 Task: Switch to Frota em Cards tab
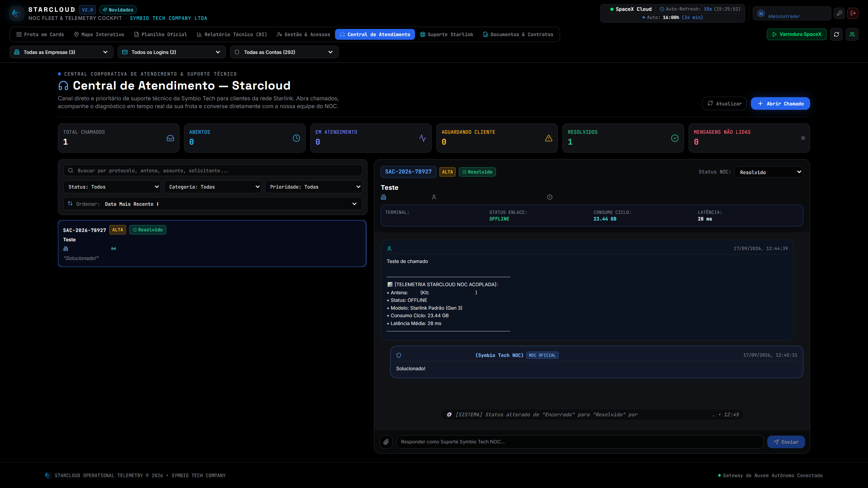[x=40, y=34]
